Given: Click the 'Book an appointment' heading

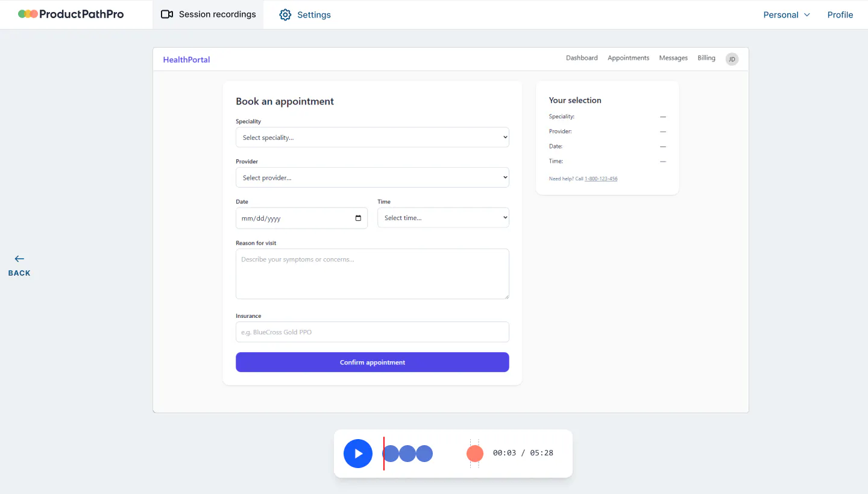Looking at the screenshot, I should click(x=285, y=101).
